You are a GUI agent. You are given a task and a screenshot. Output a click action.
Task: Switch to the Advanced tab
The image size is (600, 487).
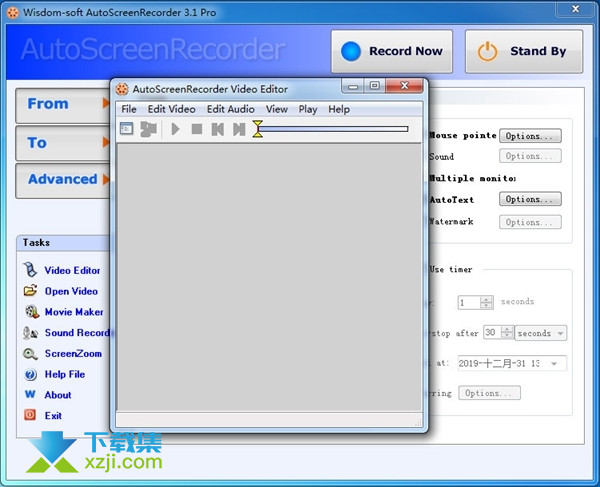(63, 181)
